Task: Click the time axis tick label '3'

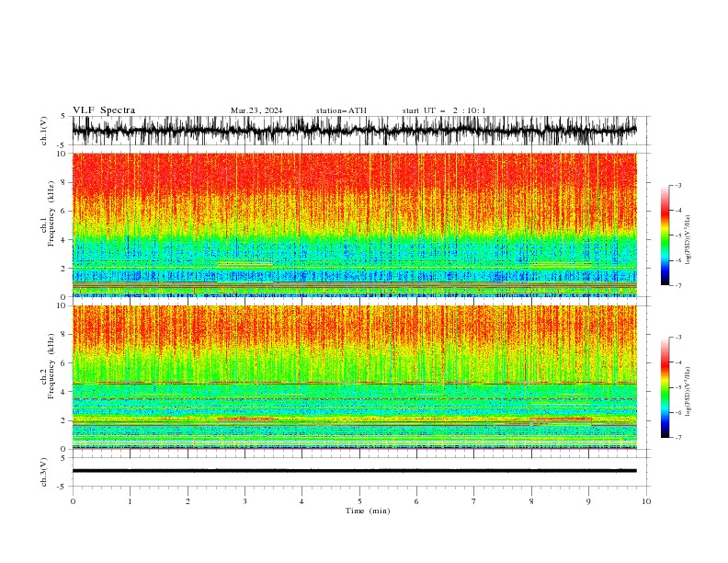Action: (245, 501)
